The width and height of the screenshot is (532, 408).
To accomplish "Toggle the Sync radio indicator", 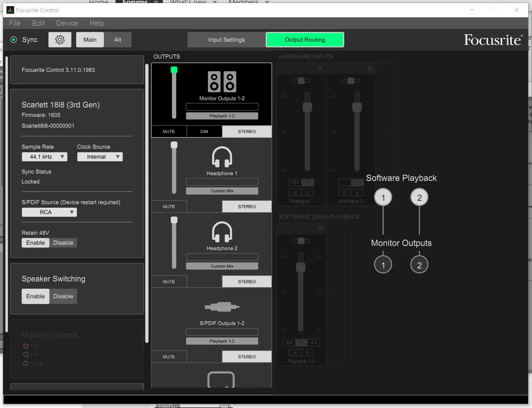I will pos(14,40).
